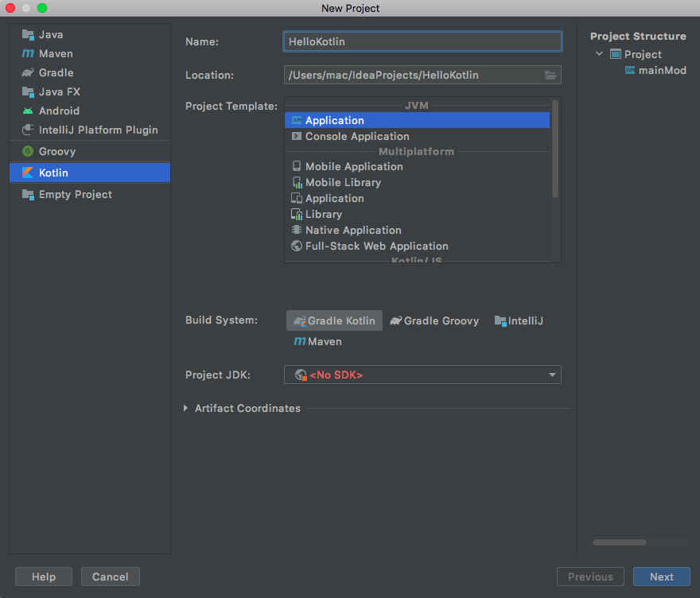700x598 pixels.
Task: Select the Java FX category label
Action: pos(60,92)
